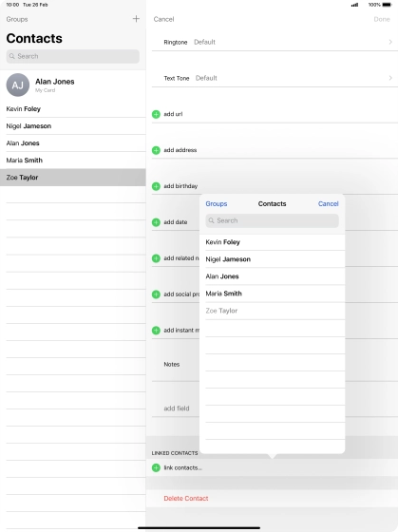The height and width of the screenshot is (532, 398).
Task: Open the Alan Jones My Card avatar
Action: point(18,85)
